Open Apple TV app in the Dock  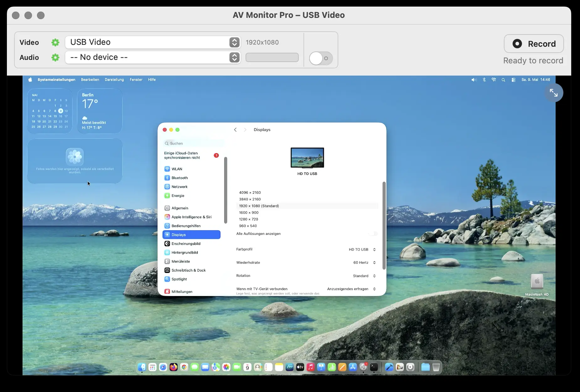[x=300, y=367]
